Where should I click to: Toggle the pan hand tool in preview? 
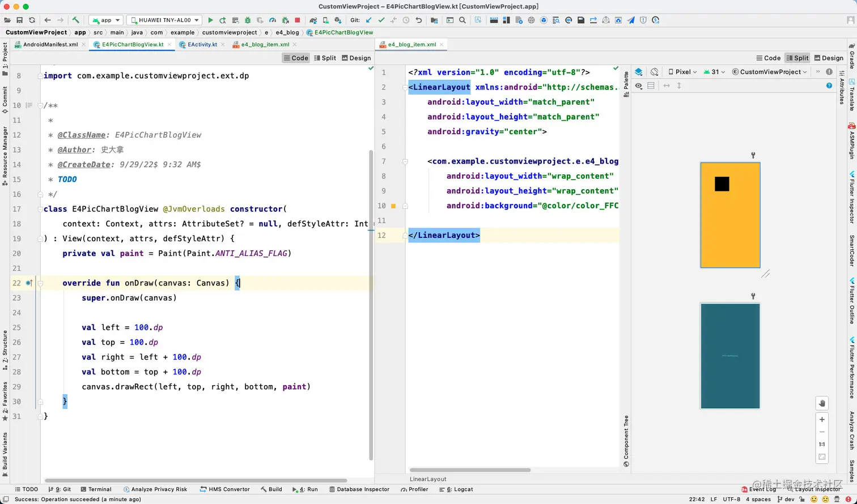click(822, 403)
